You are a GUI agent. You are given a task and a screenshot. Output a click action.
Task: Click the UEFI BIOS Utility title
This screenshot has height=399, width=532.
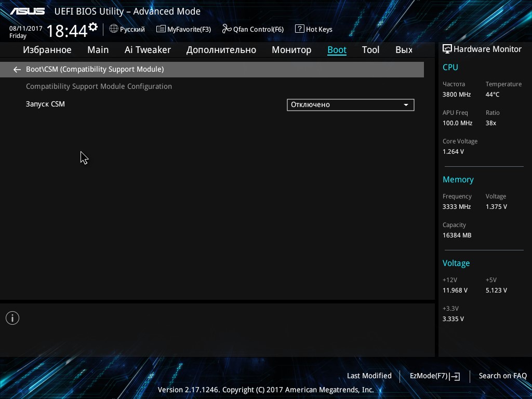pos(127,11)
